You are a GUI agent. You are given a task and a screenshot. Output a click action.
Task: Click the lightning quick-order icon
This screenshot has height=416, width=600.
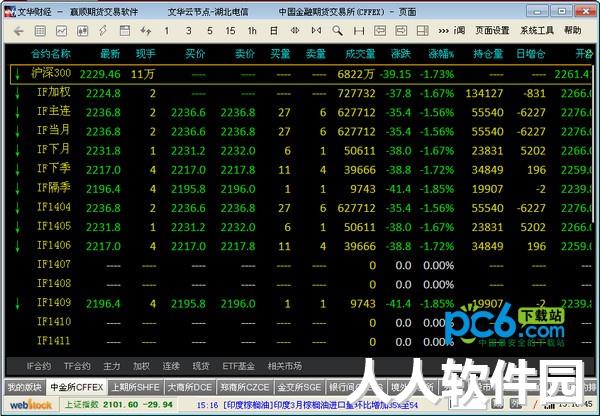pos(103,31)
